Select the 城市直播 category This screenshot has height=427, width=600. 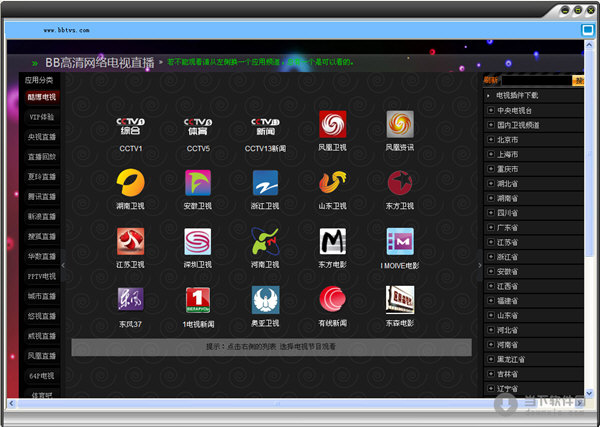42,296
